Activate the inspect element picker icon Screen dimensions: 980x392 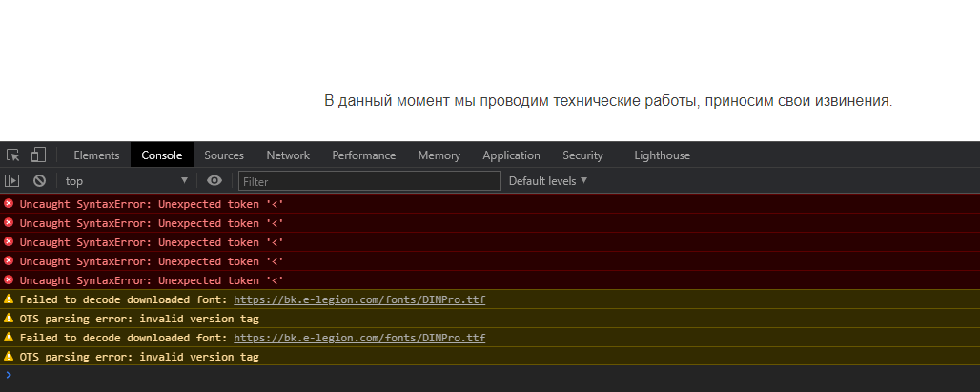(13, 155)
